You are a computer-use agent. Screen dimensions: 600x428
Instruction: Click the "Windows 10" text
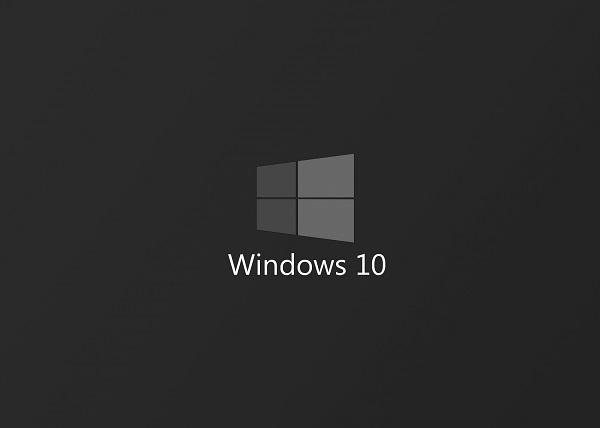click(x=307, y=264)
